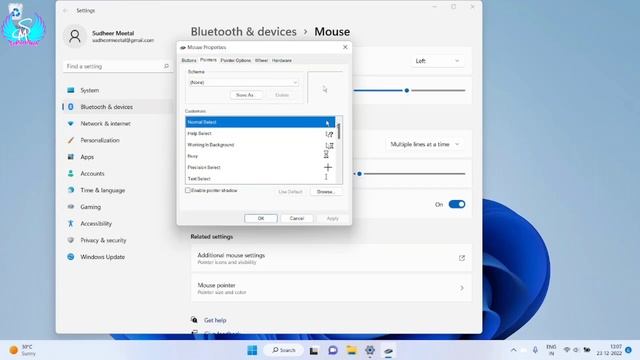Open Multiple lines at a time dropdown
This screenshot has width=640, height=360.
[x=424, y=144]
